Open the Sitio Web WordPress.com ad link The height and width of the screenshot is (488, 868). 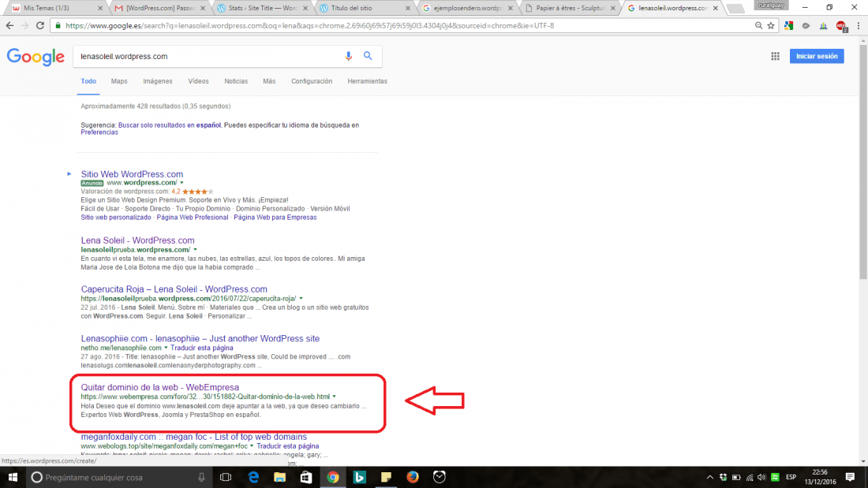(132, 173)
